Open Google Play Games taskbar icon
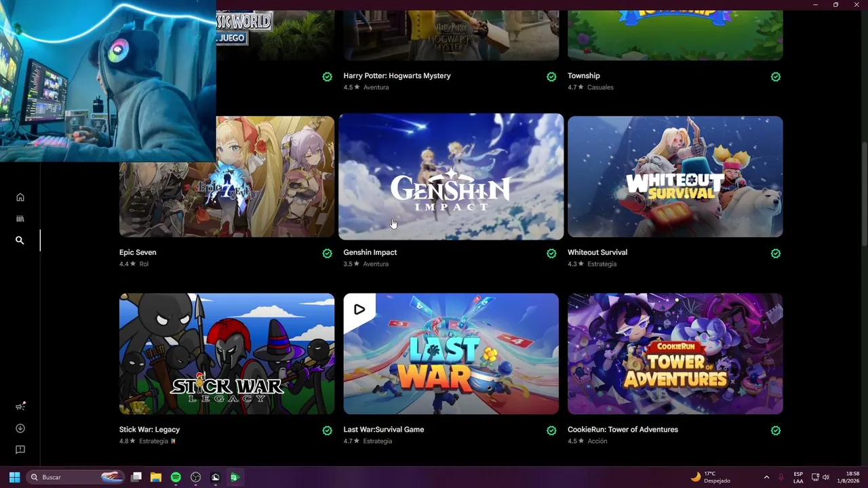This screenshot has height=488, width=868. [x=235, y=477]
